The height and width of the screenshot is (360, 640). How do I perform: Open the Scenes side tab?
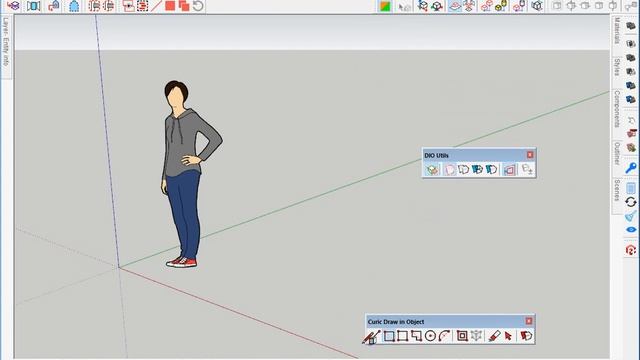click(617, 191)
